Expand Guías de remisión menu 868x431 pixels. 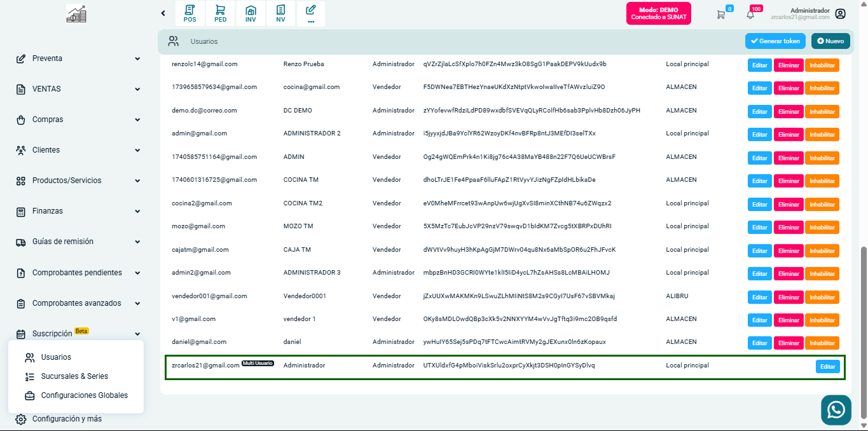point(78,242)
